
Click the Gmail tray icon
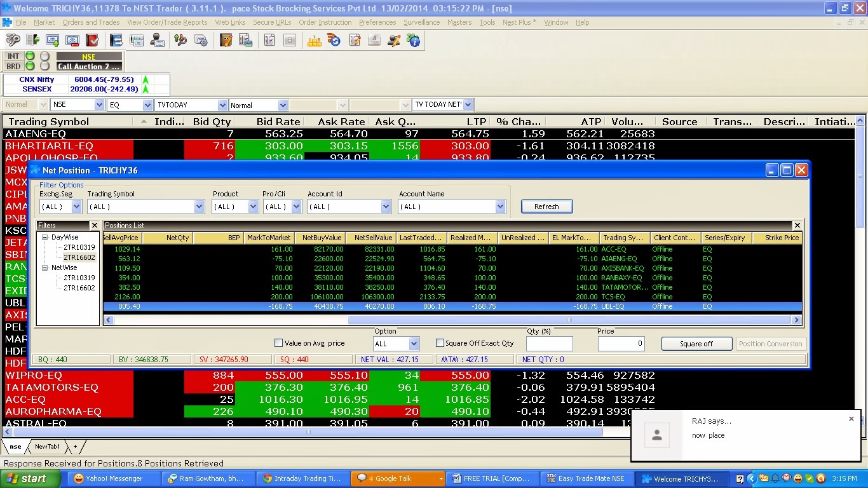pyautogui.click(x=786, y=478)
